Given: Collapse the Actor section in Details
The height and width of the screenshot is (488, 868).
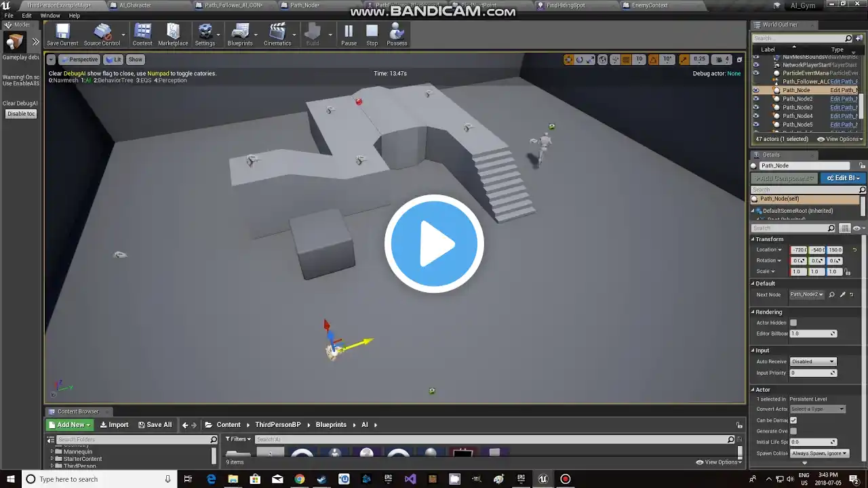Looking at the screenshot, I should pos(753,390).
